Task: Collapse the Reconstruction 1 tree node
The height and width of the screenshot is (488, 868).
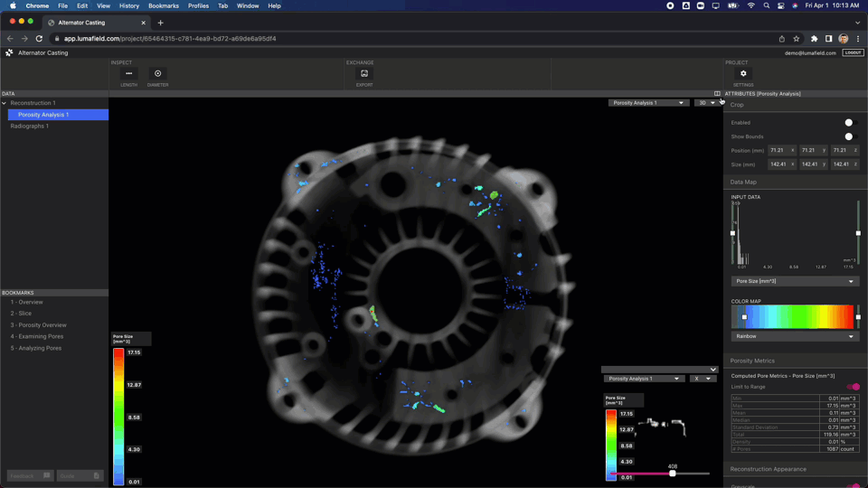Action: (x=5, y=103)
